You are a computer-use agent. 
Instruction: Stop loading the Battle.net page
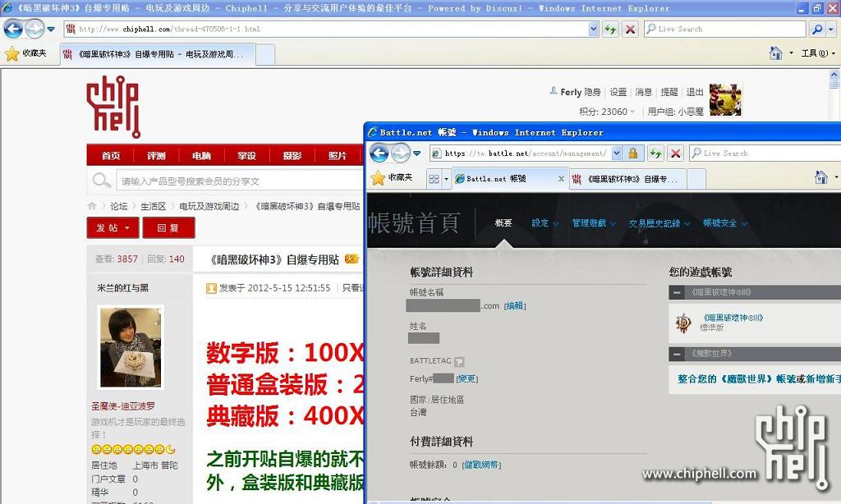[675, 153]
